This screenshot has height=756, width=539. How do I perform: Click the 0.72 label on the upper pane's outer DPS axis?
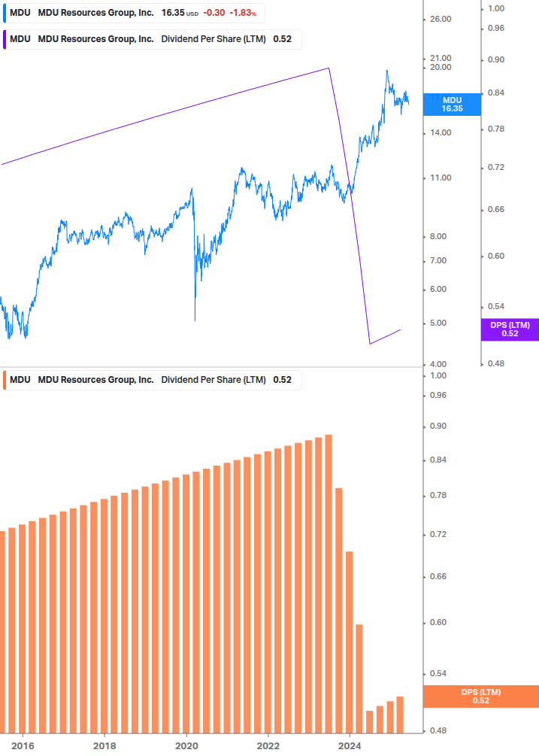point(496,167)
